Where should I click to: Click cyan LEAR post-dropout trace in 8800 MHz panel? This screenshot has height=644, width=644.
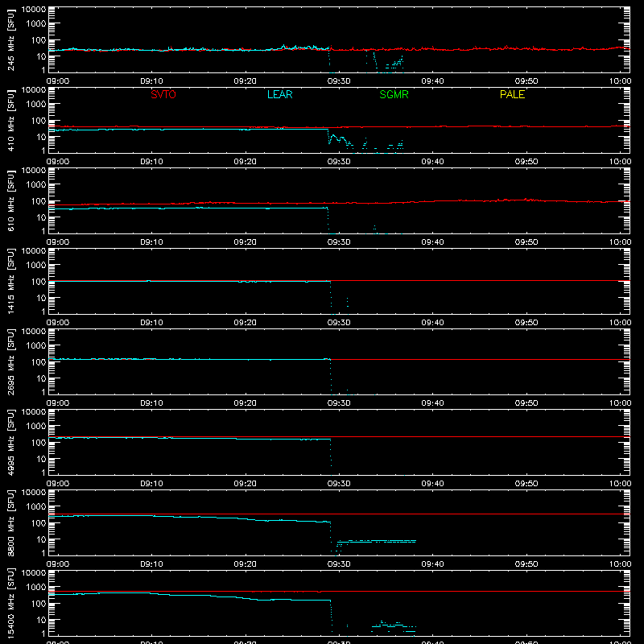(377, 542)
